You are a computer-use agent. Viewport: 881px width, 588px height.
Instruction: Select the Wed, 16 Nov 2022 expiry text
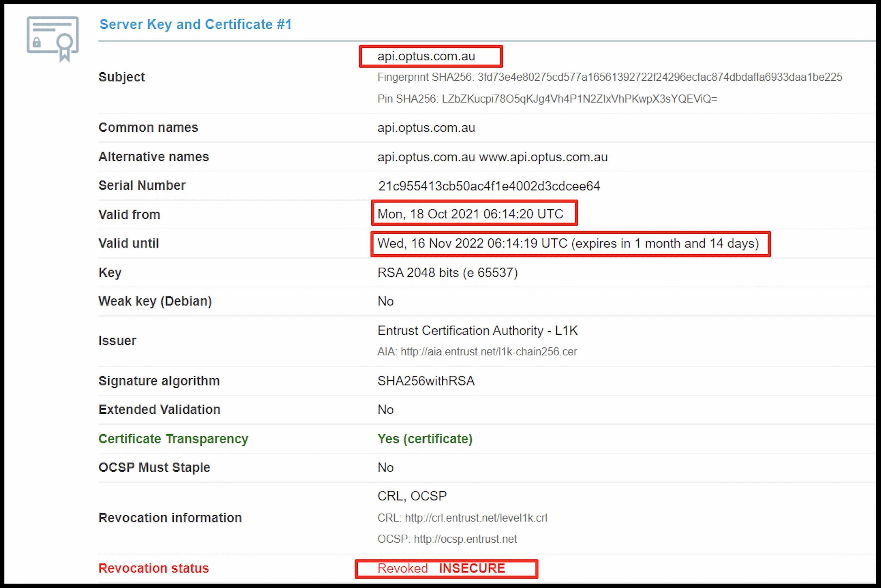[x=568, y=244]
